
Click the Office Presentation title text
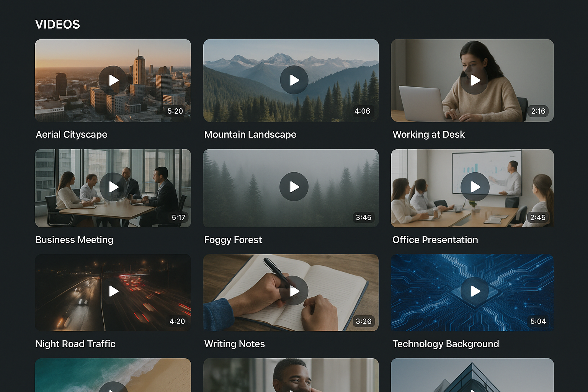tap(435, 240)
